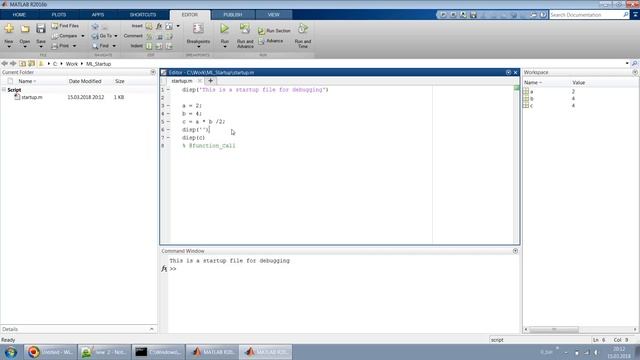Switch to the APPS tab
This screenshot has height=360, width=640.
tap(98, 15)
